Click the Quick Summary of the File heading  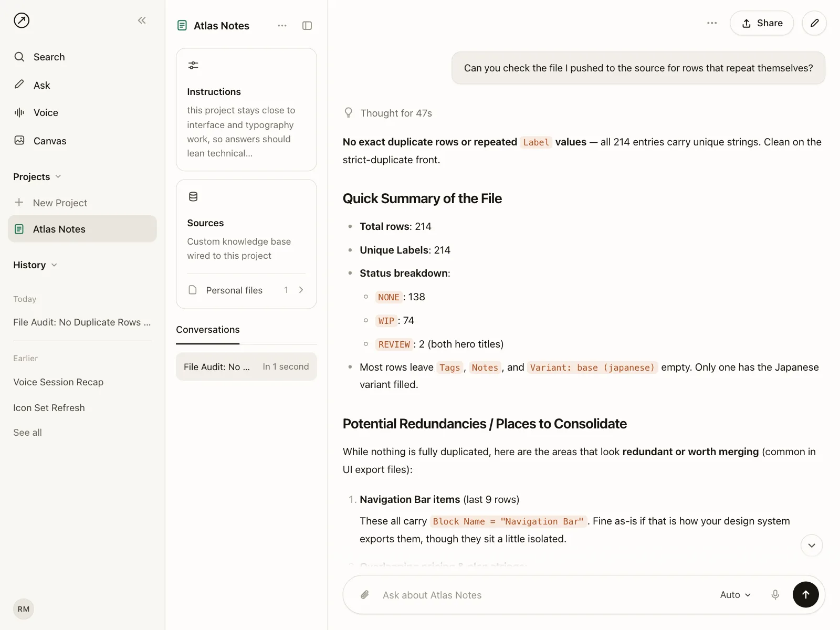[422, 198]
